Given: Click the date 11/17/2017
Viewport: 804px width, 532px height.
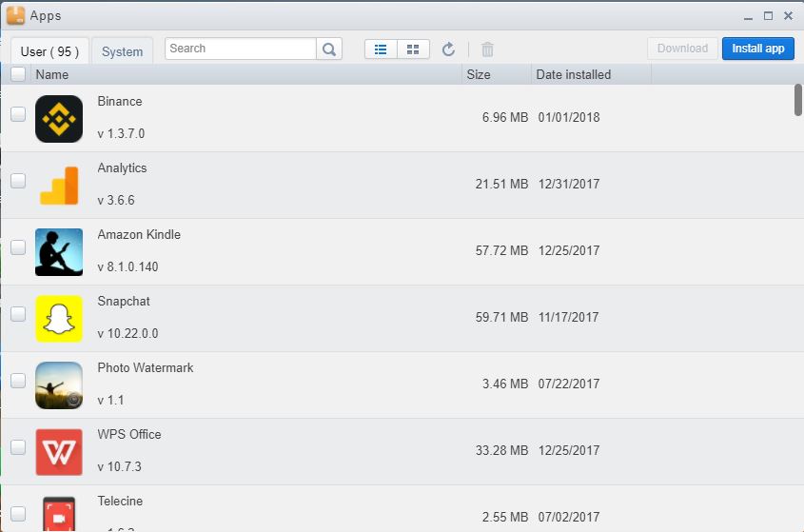Looking at the screenshot, I should tap(568, 318).
